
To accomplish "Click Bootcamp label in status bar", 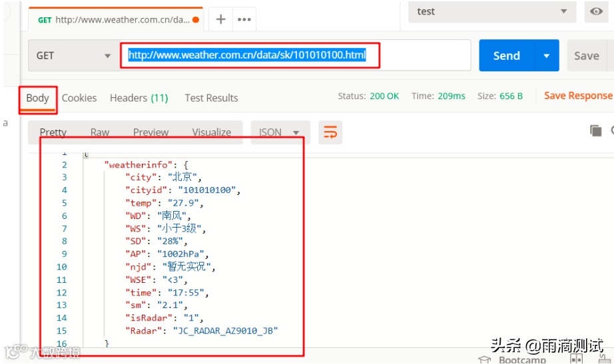I will coord(522,360).
